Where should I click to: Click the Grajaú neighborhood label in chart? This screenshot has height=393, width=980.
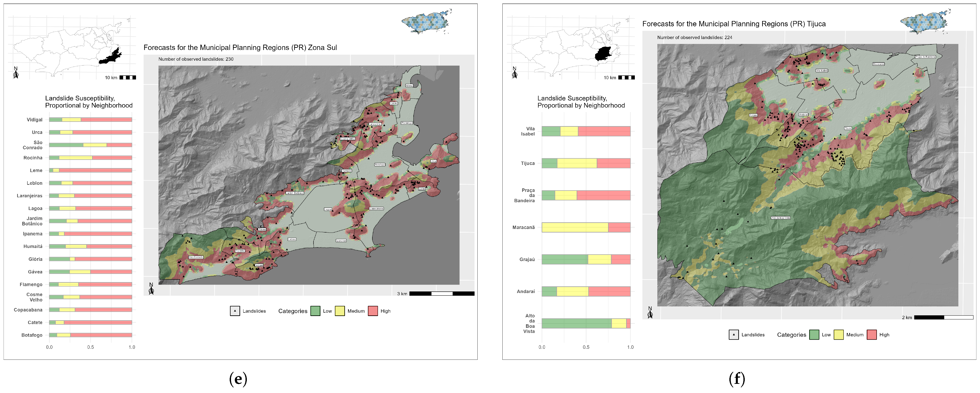[x=527, y=259]
